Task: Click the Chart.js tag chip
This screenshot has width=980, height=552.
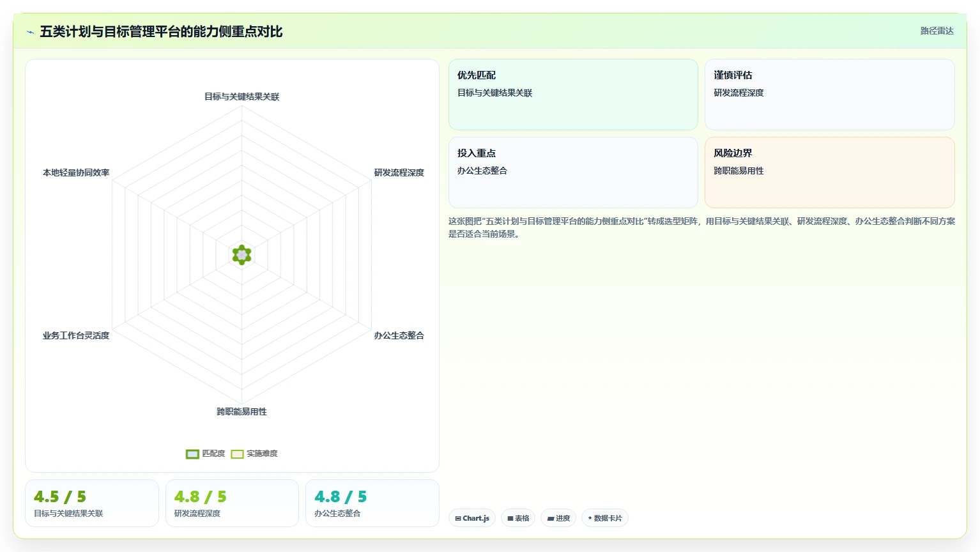Action: (x=472, y=518)
